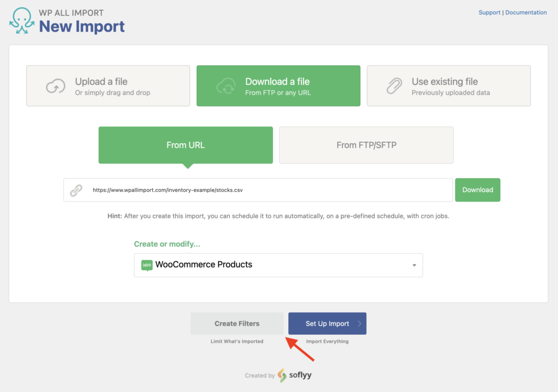Image resolution: width=558 pixels, height=392 pixels.
Task: Click inside the stocks.csv URL input field
Action: point(245,190)
